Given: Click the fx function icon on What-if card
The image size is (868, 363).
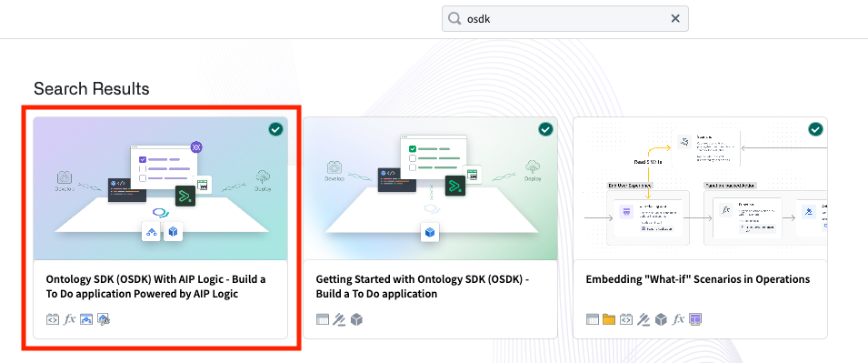Looking at the screenshot, I should pyautogui.click(x=678, y=319).
